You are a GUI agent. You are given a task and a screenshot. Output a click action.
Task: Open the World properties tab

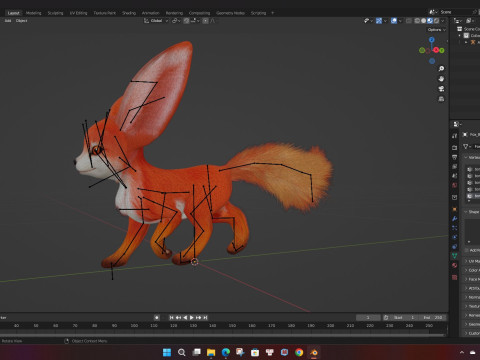pos(455,185)
